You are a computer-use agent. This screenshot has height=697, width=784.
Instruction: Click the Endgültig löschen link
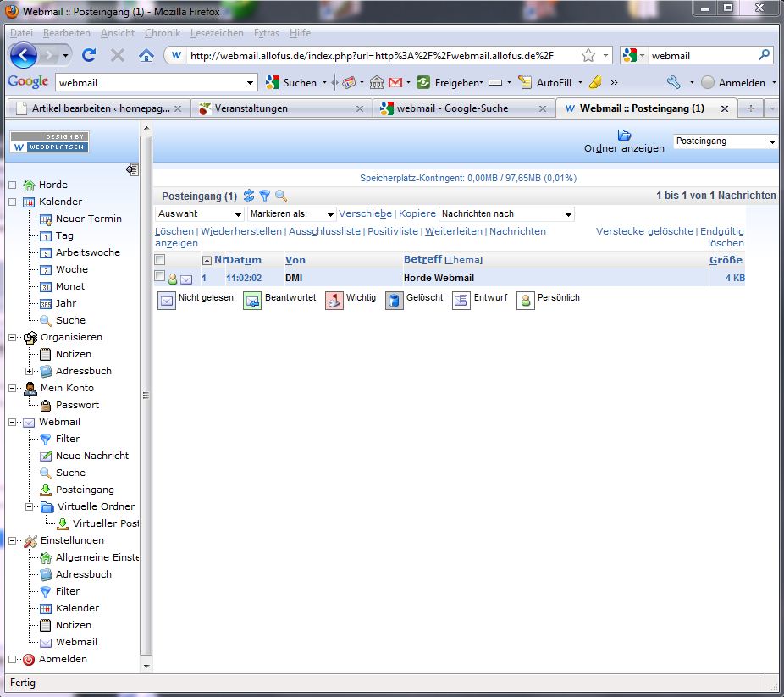(x=722, y=237)
